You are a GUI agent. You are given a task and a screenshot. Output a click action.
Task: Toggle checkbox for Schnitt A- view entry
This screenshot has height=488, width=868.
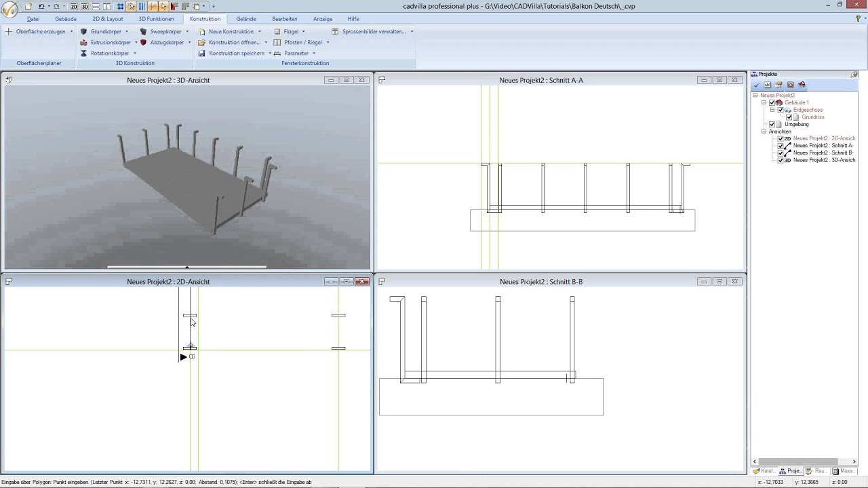(781, 146)
